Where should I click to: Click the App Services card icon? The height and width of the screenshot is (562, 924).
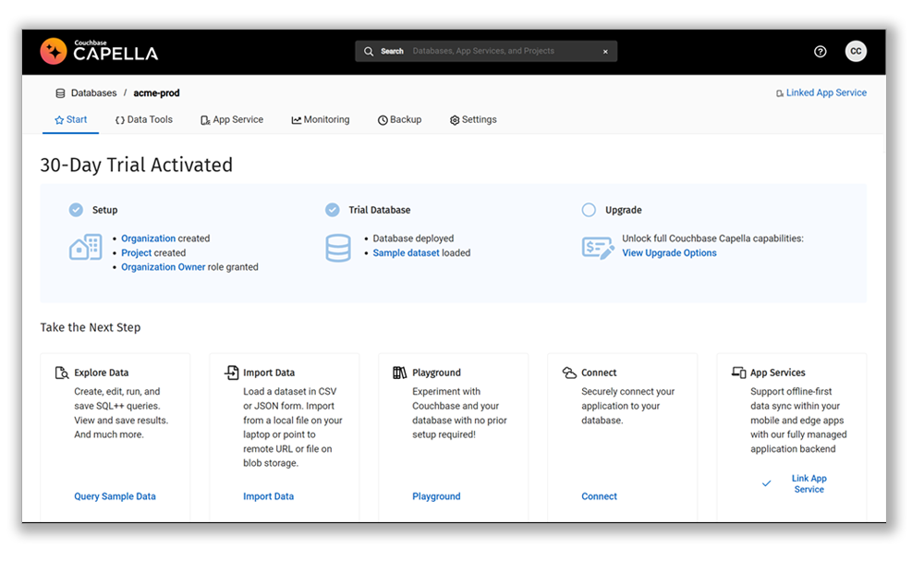pyautogui.click(x=736, y=372)
